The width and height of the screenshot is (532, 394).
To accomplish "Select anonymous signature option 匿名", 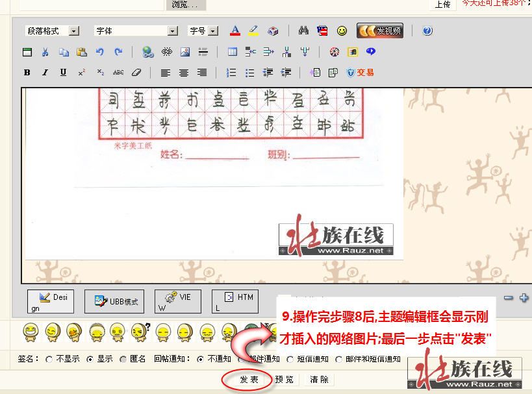I will (123, 359).
